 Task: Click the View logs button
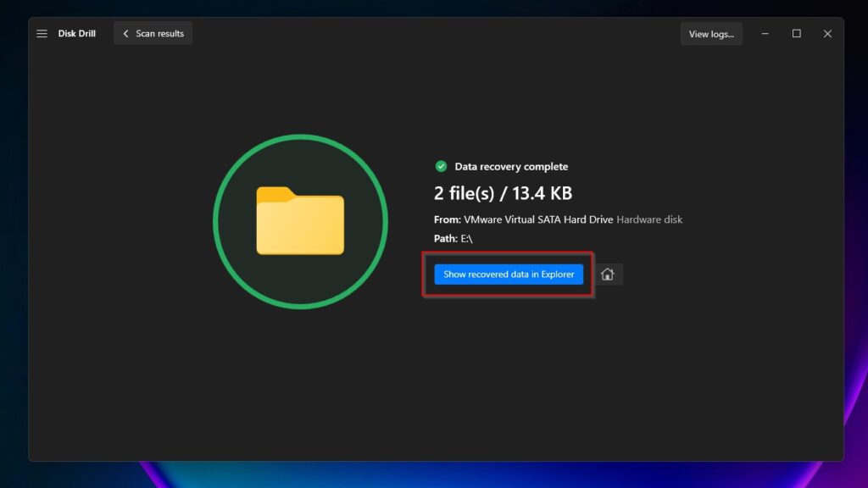pos(711,34)
